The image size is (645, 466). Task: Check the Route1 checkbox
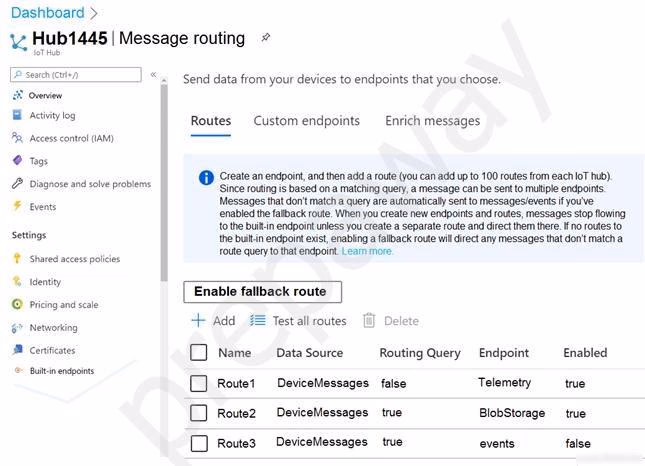pos(199,383)
